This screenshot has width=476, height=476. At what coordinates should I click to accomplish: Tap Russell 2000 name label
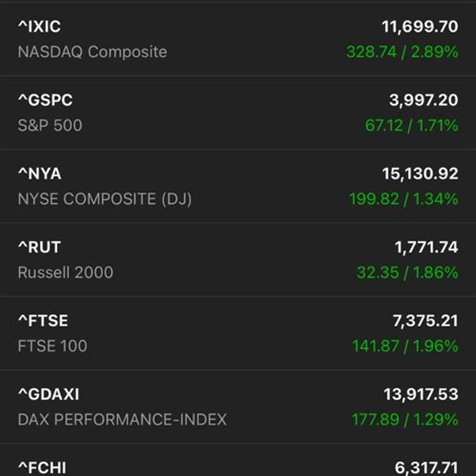pos(65,273)
